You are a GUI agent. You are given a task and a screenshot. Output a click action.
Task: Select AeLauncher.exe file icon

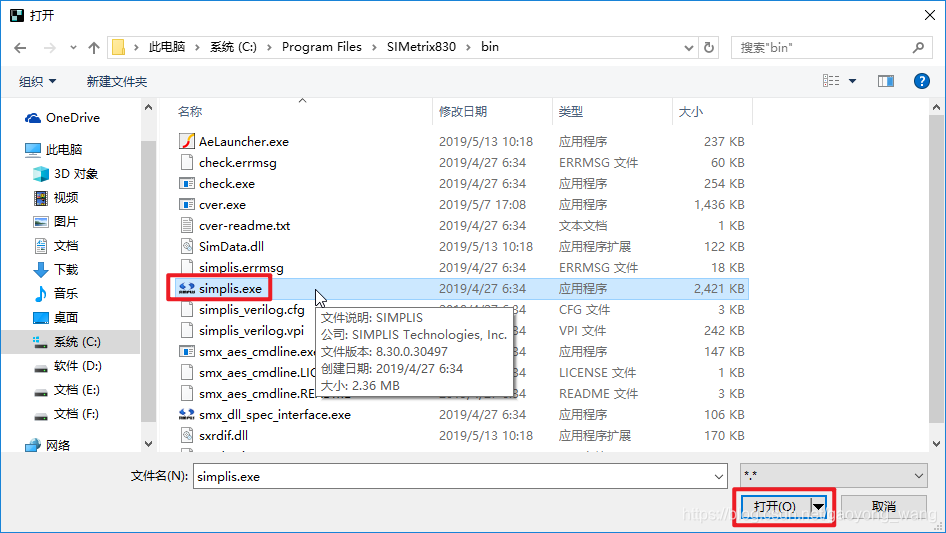coord(187,141)
